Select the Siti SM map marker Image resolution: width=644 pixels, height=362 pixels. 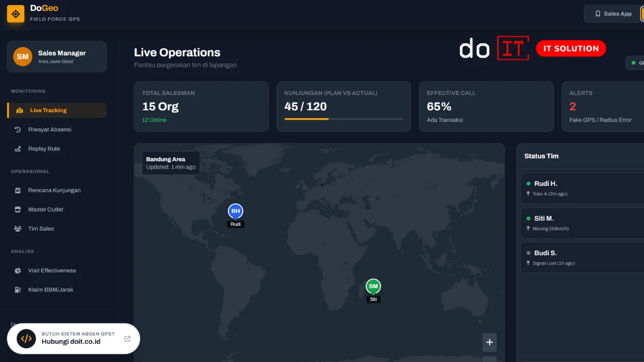(373, 286)
